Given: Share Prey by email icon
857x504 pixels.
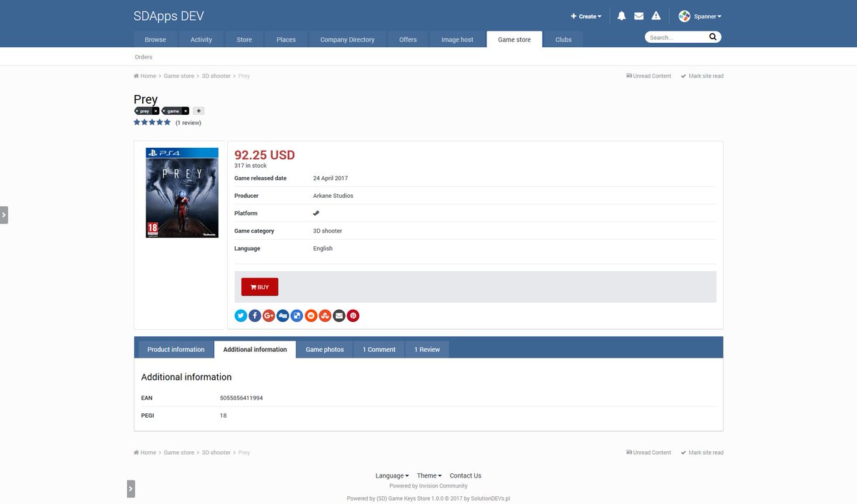Looking at the screenshot, I should (339, 316).
